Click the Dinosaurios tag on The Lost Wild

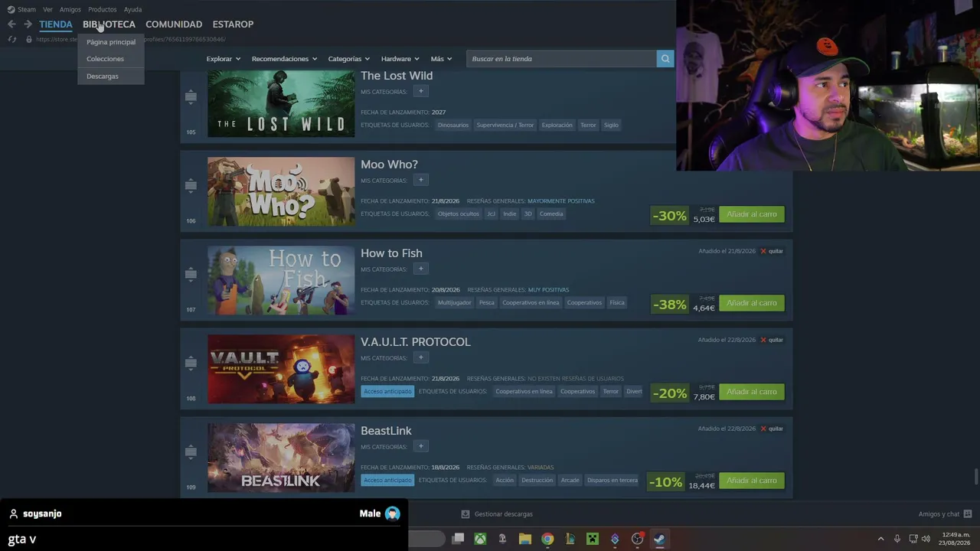tap(453, 126)
